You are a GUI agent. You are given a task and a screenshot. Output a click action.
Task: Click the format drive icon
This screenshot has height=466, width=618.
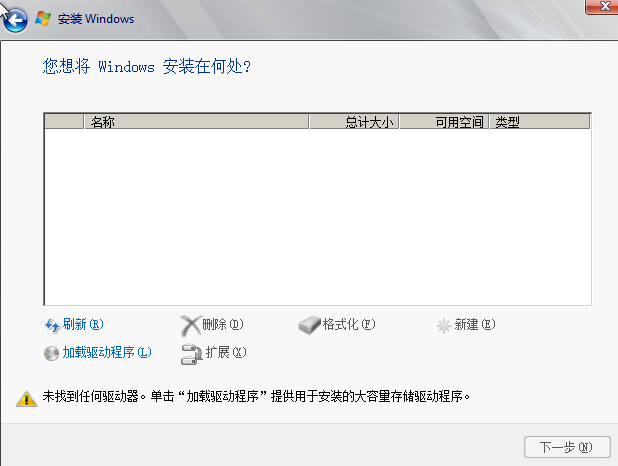pyautogui.click(x=309, y=325)
